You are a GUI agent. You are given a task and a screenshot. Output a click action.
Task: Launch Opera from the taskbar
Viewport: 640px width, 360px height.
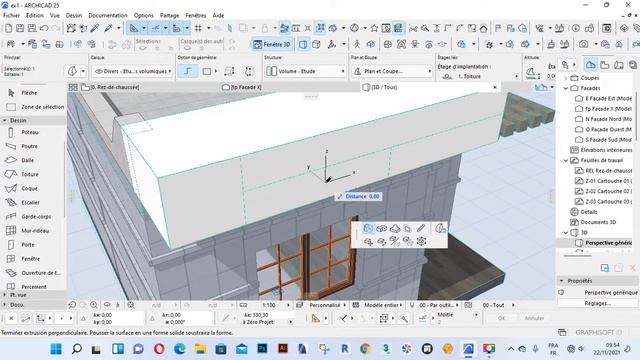point(159,349)
